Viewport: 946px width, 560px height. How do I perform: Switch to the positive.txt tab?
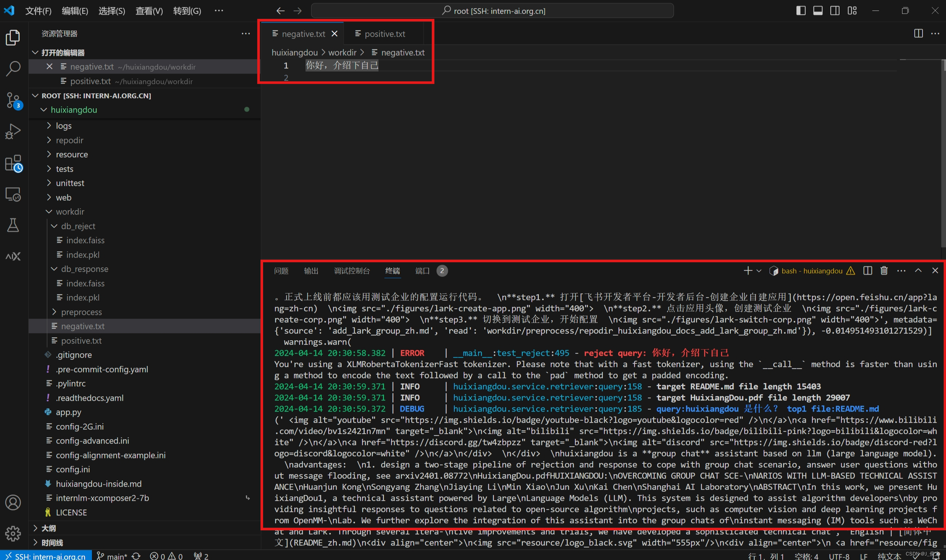click(x=384, y=33)
